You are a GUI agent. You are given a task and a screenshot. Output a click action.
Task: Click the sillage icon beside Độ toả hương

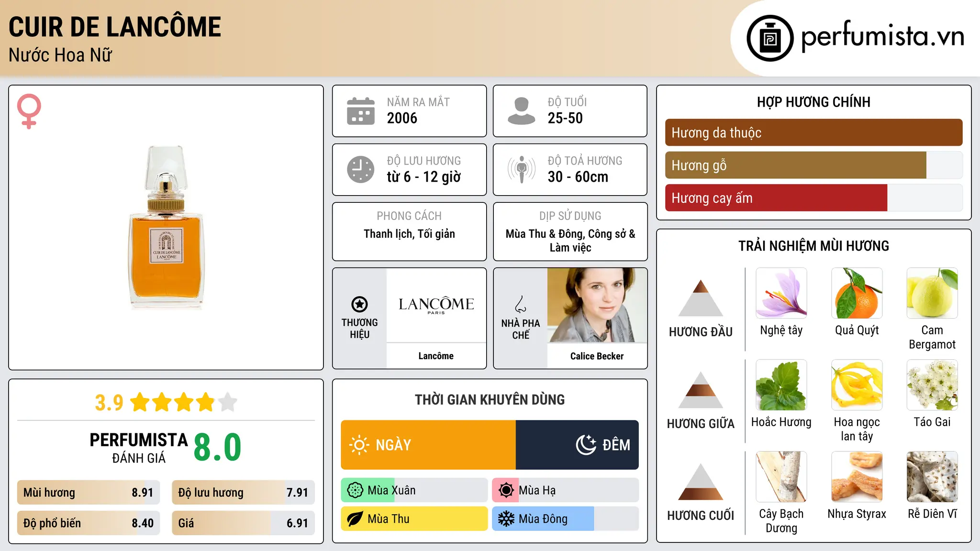tap(522, 169)
